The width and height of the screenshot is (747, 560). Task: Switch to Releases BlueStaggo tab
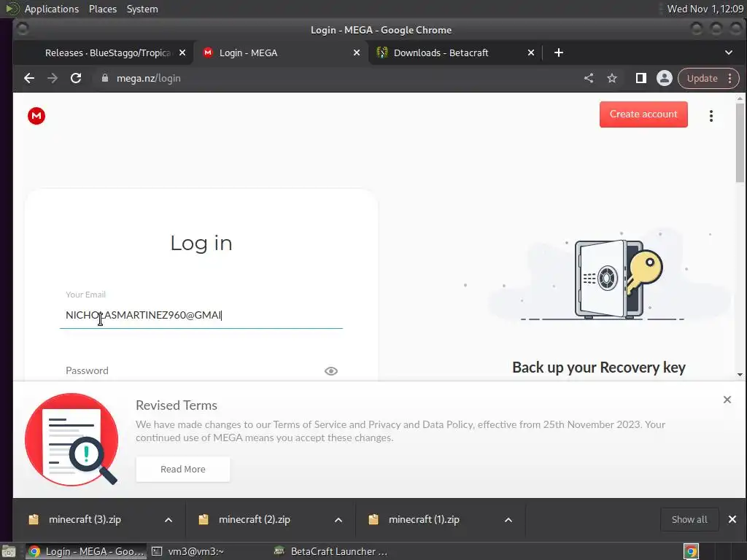click(x=104, y=52)
